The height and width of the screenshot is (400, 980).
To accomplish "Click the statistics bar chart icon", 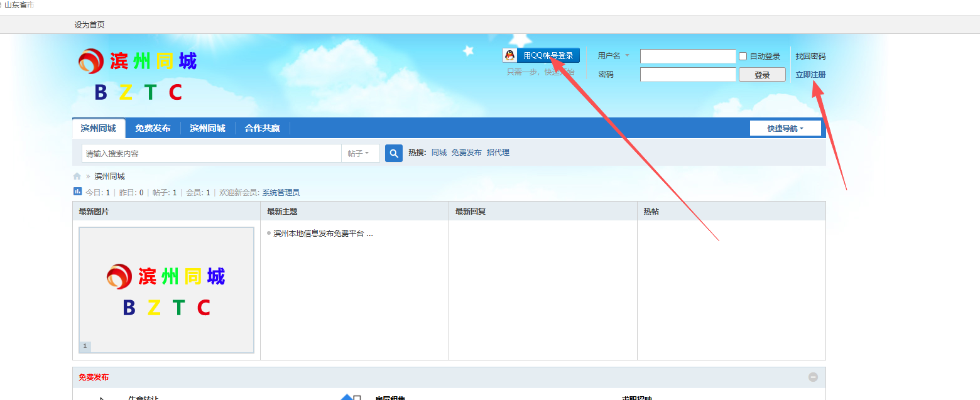I will [78, 192].
